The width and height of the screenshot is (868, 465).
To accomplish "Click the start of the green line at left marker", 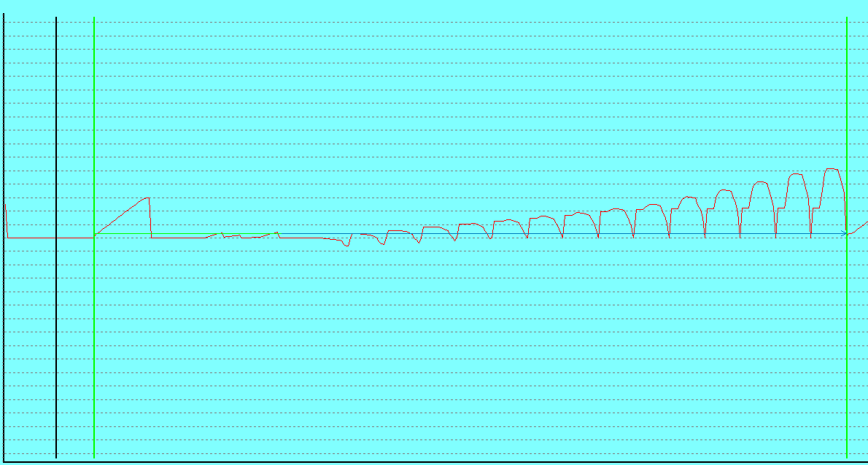I will click(96, 234).
